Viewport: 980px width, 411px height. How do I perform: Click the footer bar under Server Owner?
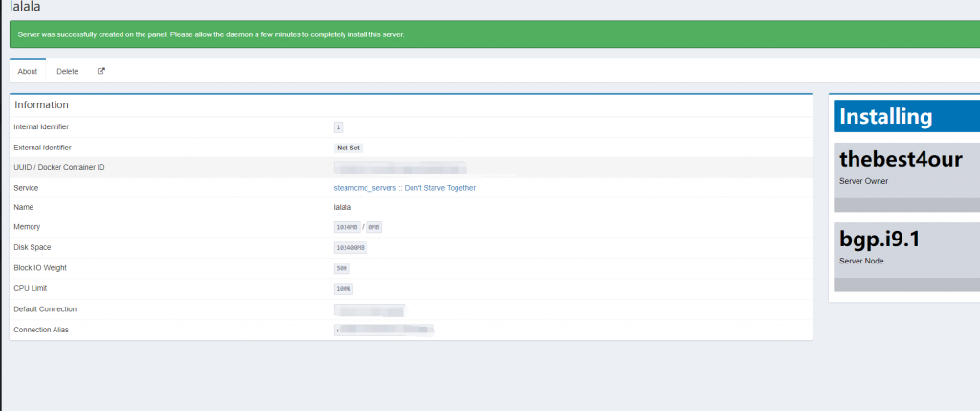906,205
